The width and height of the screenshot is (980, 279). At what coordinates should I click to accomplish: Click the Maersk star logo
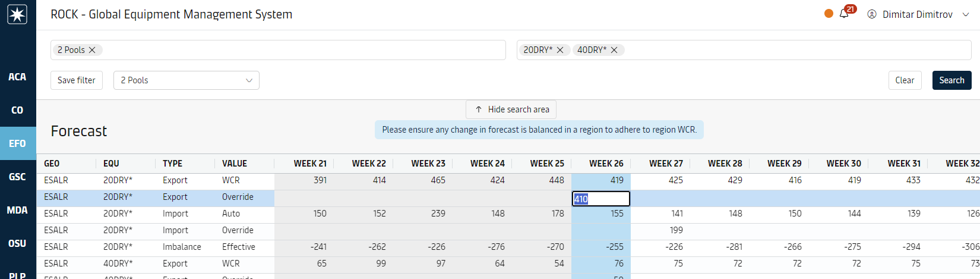pos(17,14)
